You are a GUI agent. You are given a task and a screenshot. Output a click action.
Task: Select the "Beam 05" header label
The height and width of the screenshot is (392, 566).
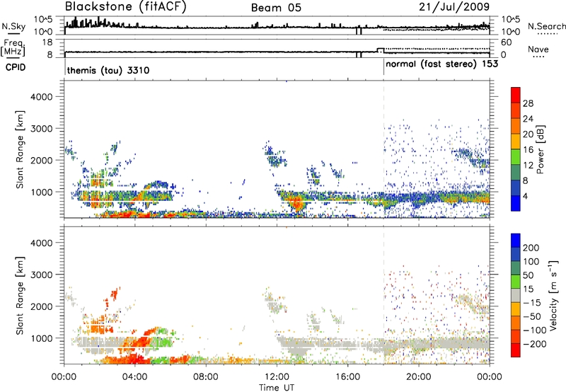pyautogui.click(x=276, y=8)
